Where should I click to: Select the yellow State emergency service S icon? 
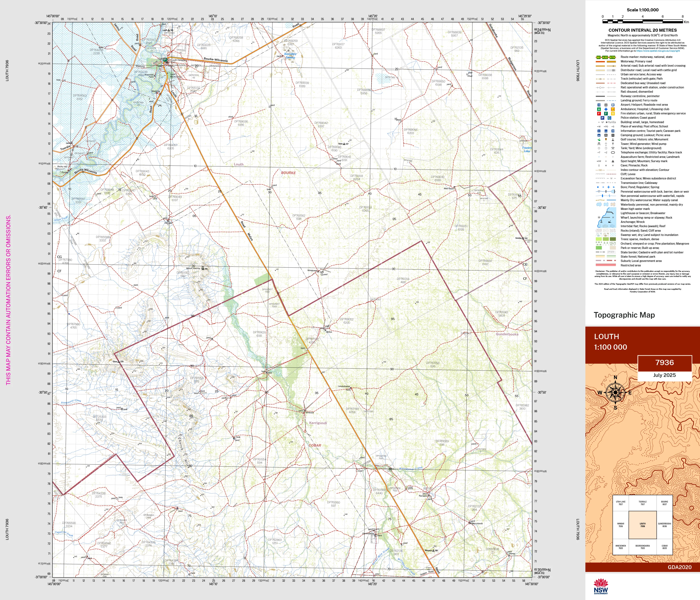click(x=613, y=114)
